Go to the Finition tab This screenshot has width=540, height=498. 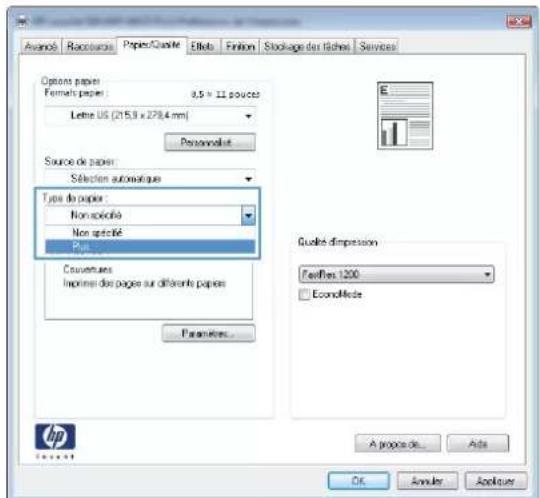pyautogui.click(x=240, y=46)
